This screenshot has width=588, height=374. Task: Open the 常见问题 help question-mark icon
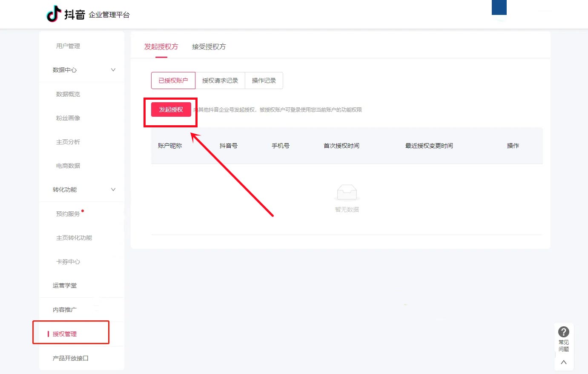pos(564,332)
